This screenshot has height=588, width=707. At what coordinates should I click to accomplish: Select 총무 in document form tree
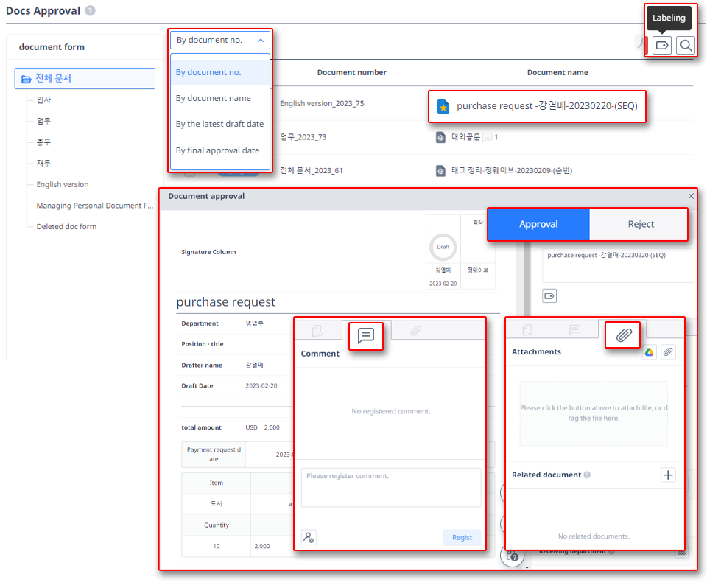click(x=43, y=142)
